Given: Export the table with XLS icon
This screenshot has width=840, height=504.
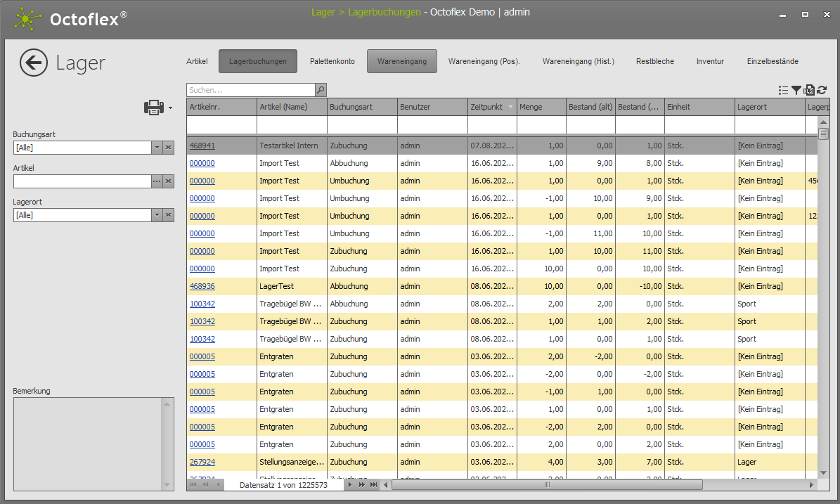Looking at the screenshot, I should (x=809, y=90).
